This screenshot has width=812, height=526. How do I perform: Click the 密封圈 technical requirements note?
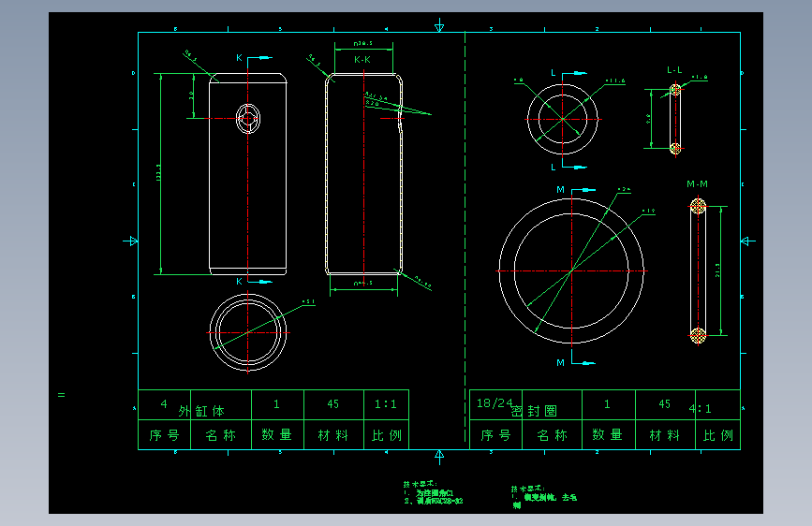pos(544,497)
